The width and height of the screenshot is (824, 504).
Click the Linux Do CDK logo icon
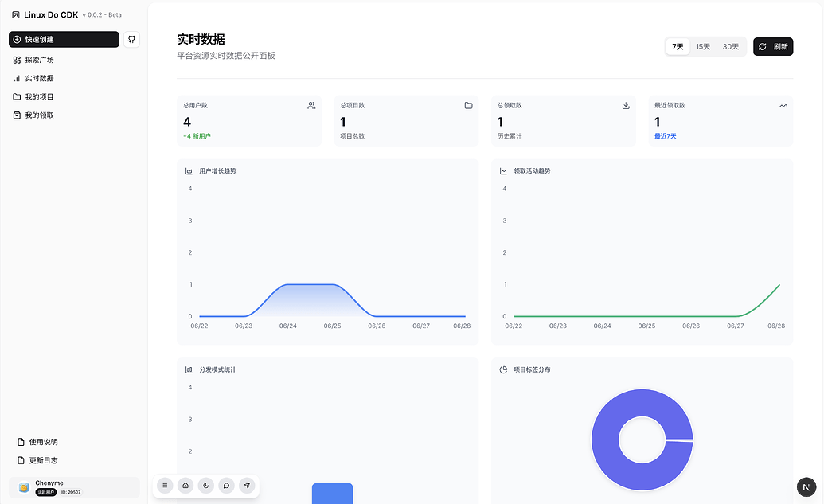point(16,15)
